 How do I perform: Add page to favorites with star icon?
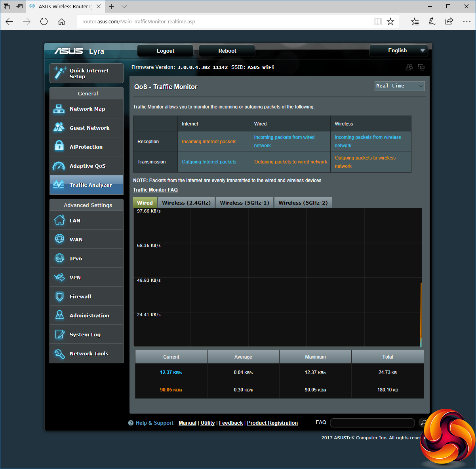click(x=390, y=21)
